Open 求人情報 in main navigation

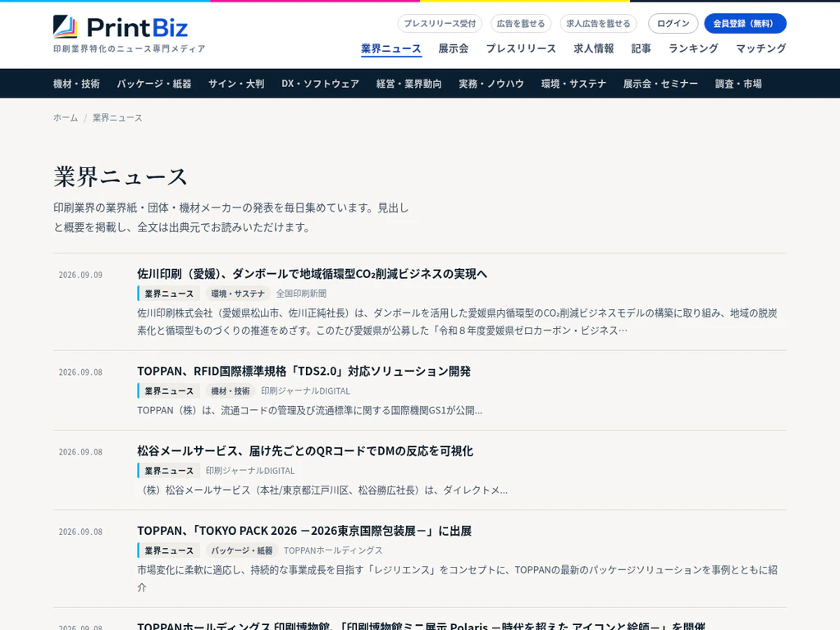pos(594,48)
